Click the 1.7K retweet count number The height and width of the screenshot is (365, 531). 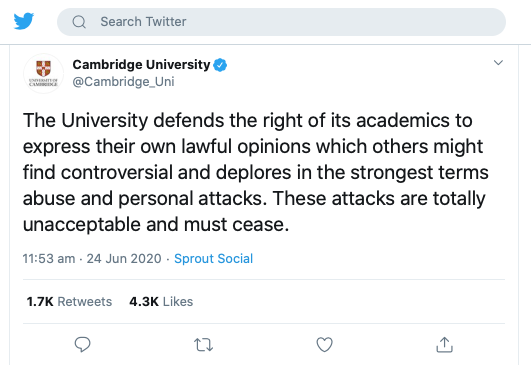[40, 302]
